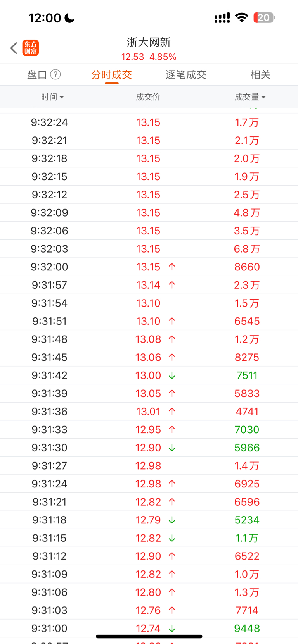Tap the up arrow next to 13.15 at 9:32:00

tap(172, 267)
